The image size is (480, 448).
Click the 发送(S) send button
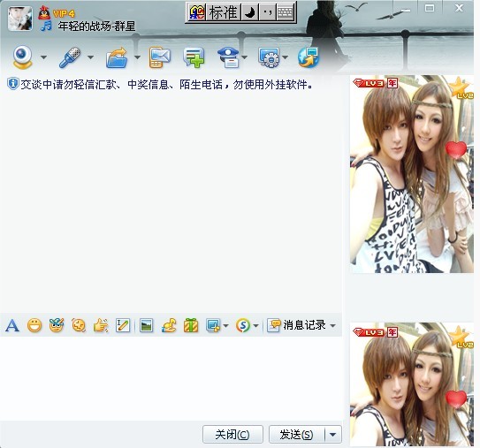coord(296,434)
